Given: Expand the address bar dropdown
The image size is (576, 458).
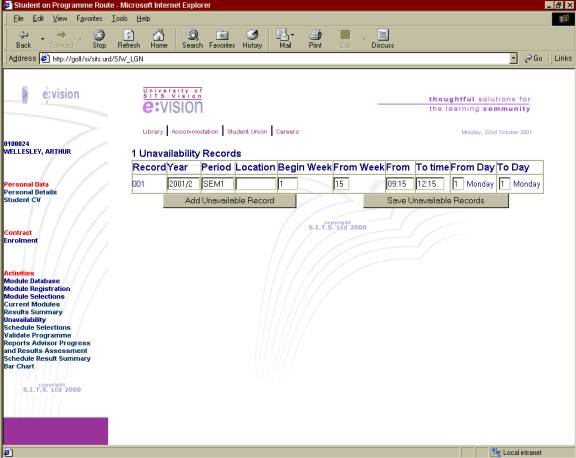Looking at the screenshot, I should point(514,58).
